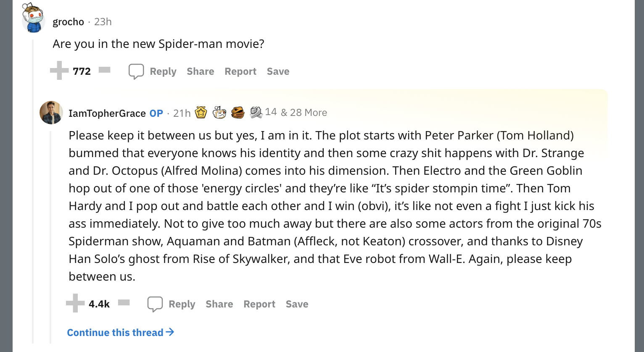The image size is (644, 352).
Task: Expand the "& 28 More" awards list
Action: [x=304, y=113]
